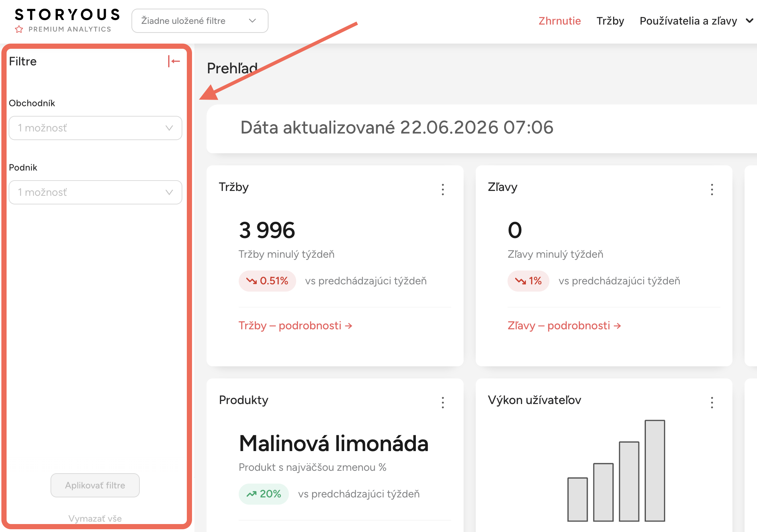Click the 20% increase badge in Produkty

tap(264, 494)
